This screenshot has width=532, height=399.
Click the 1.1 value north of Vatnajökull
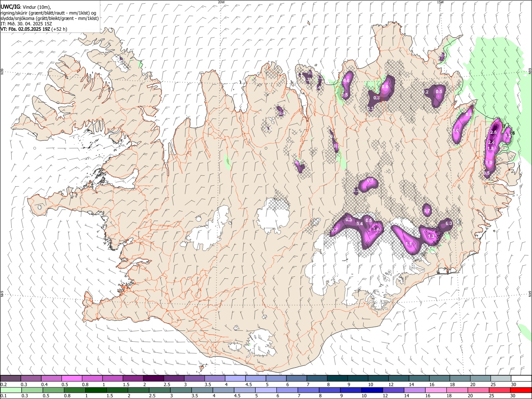point(409,244)
